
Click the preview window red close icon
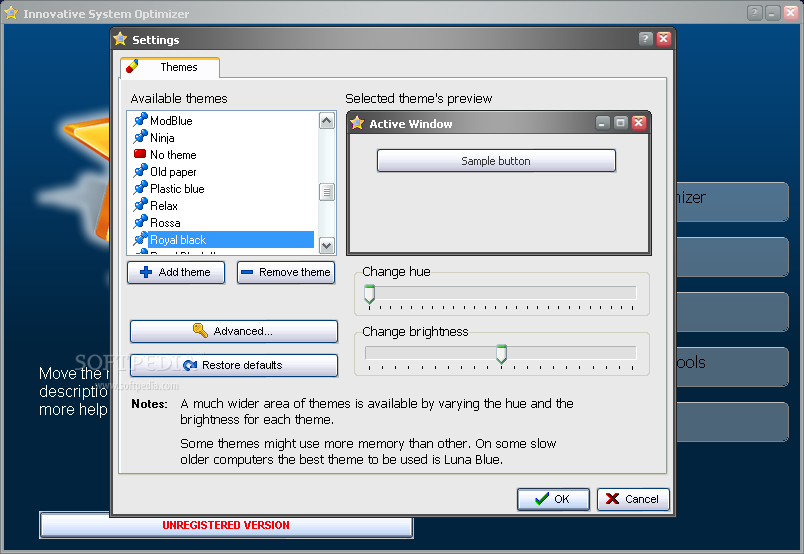pos(638,123)
